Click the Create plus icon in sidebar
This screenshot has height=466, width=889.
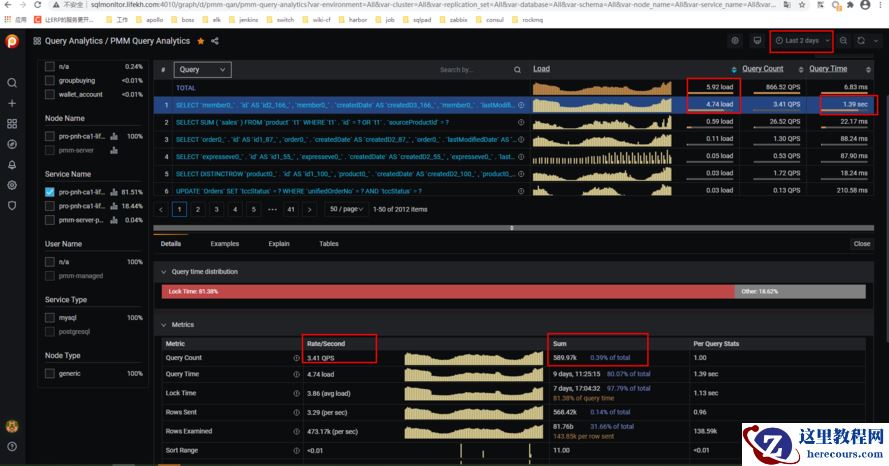[12, 103]
